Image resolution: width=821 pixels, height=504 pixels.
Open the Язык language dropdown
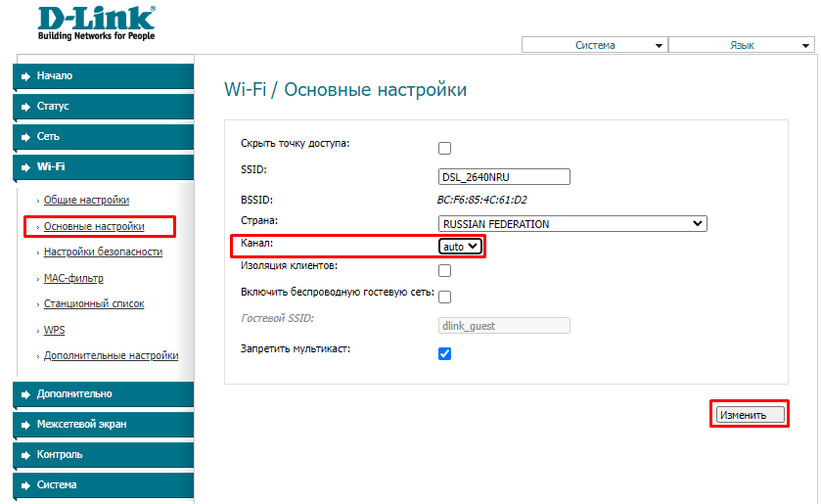click(740, 45)
